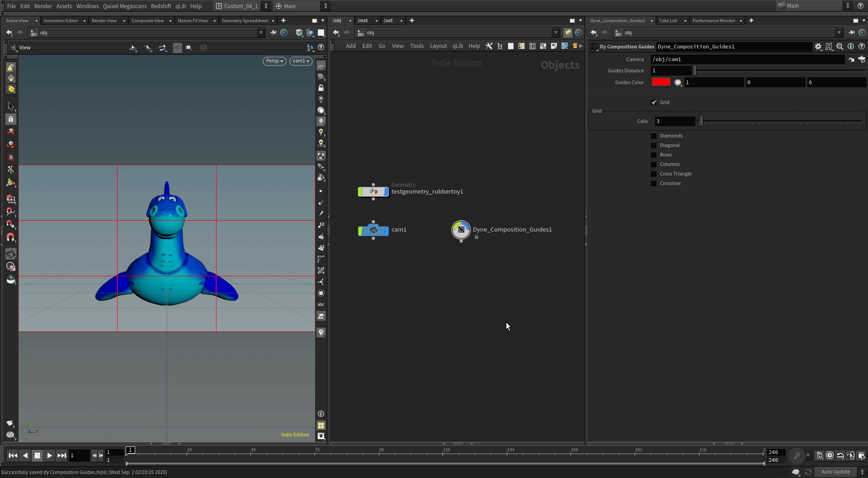This screenshot has width=868, height=478.
Task: Enable the Diamonds checkbox
Action: point(654,136)
